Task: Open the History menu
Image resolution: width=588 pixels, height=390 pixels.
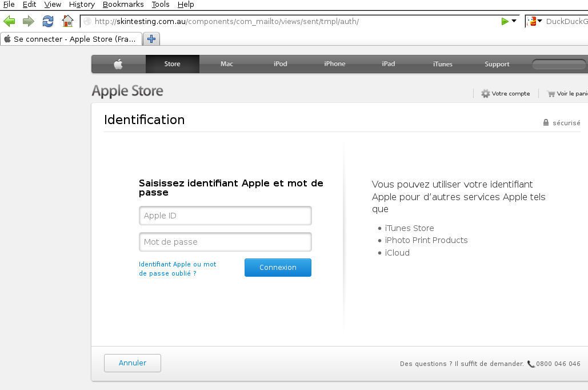Action: [x=82, y=5]
